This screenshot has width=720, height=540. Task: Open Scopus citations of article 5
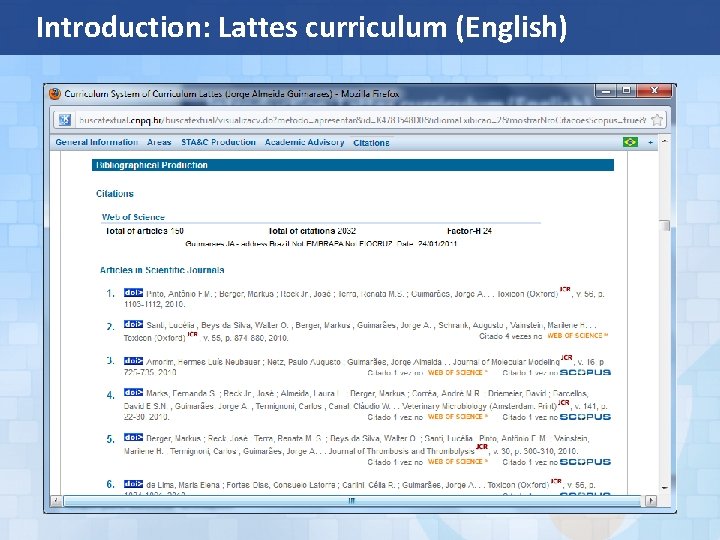point(585,461)
